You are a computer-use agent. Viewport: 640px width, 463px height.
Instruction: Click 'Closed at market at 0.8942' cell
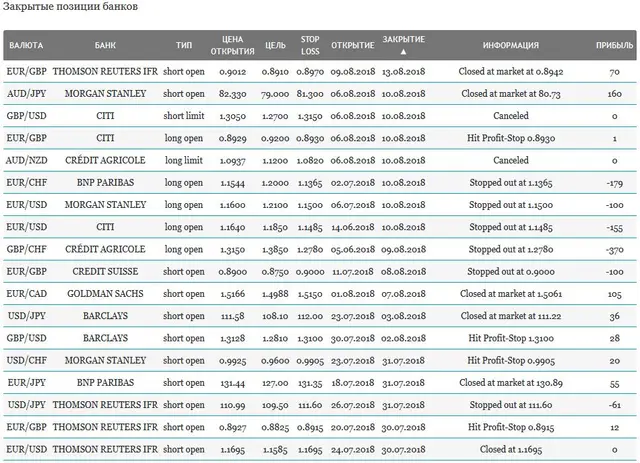(511, 72)
